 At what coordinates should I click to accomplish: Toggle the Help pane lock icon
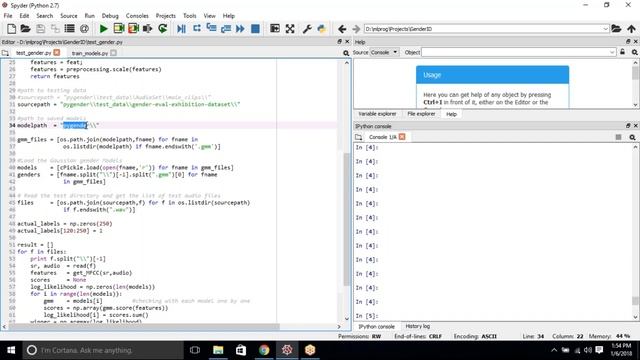(622, 52)
